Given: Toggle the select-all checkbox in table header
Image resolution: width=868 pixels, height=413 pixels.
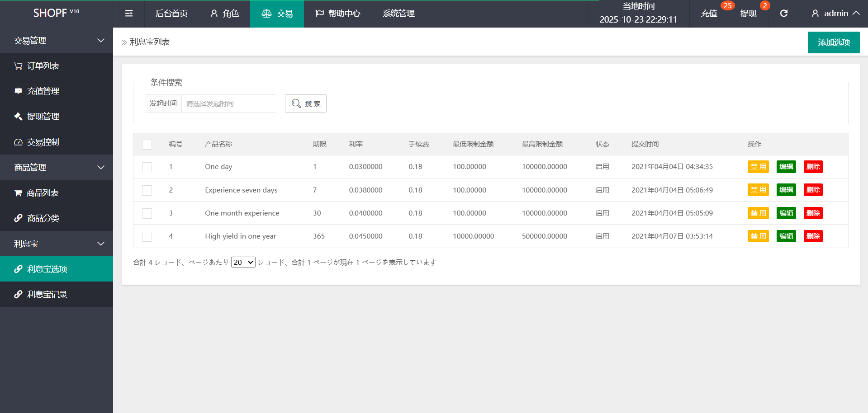Looking at the screenshot, I should click(x=147, y=145).
